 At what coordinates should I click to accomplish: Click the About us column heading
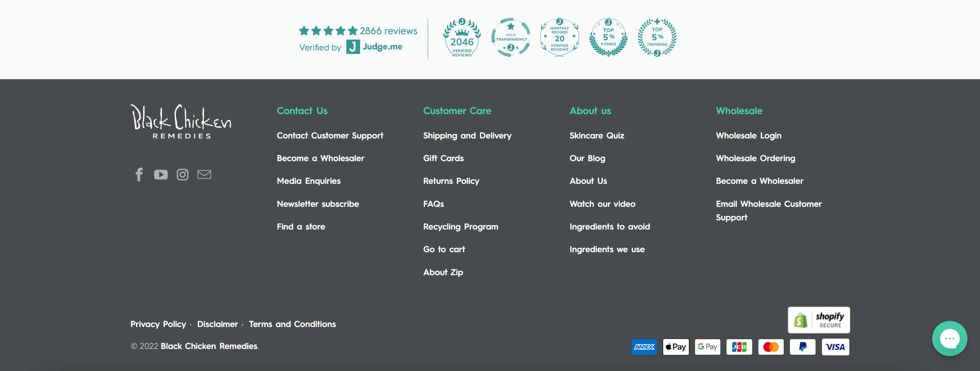(590, 111)
